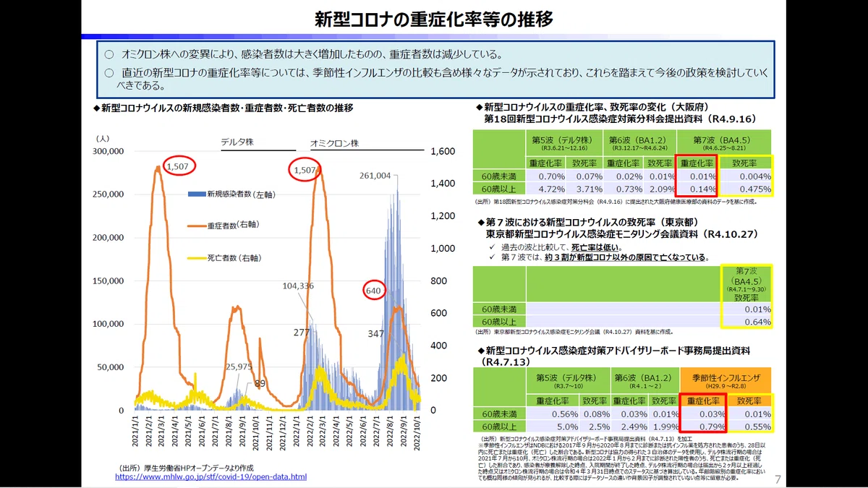Click the 0.08% cell in advisory board table
Screen dimensions: 868x488
click(595, 414)
